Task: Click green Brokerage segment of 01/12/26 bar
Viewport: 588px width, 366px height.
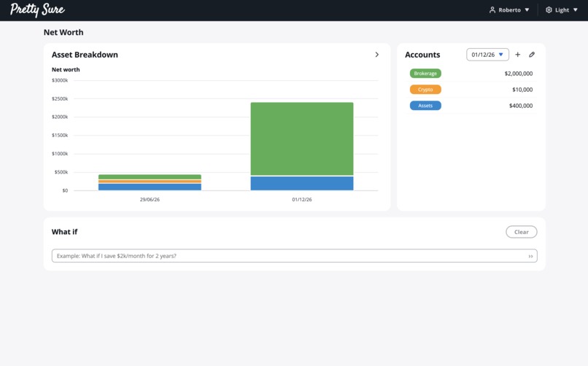Action: pos(302,139)
